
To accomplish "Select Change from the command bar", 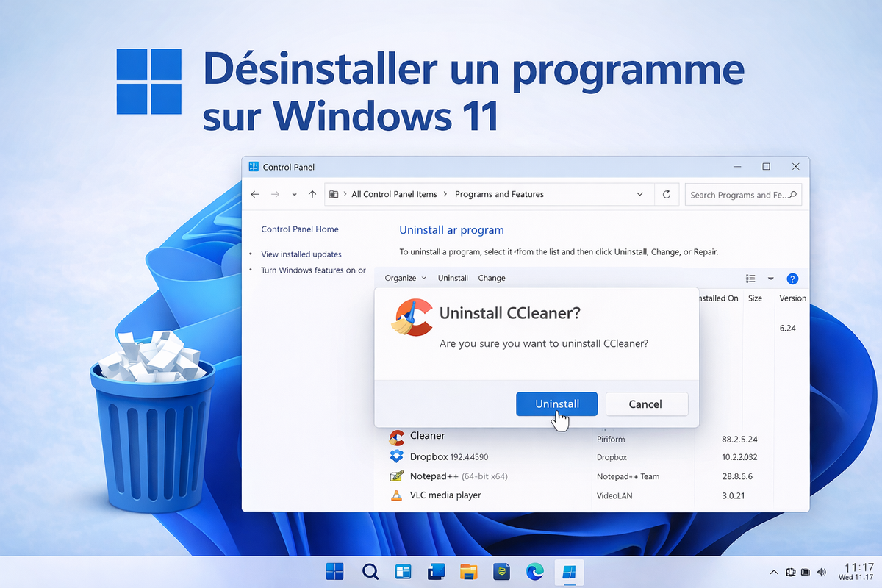I will 491,278.
